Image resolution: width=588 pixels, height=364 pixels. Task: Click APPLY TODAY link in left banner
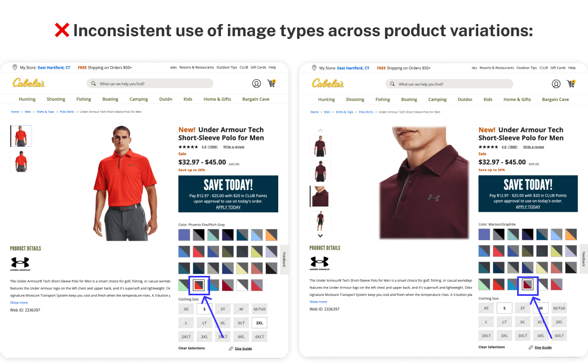(228, 207)
